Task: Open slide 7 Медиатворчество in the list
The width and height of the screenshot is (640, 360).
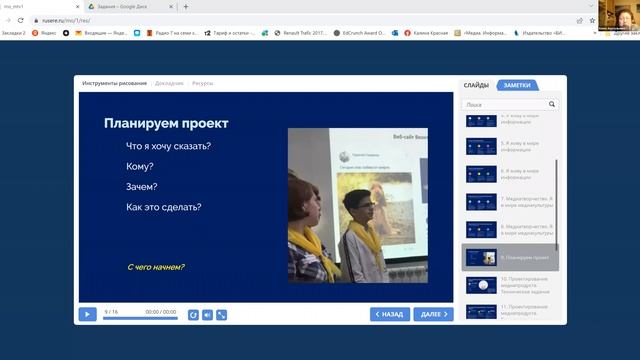Action: pyautogui.click(x=510, y=202)
